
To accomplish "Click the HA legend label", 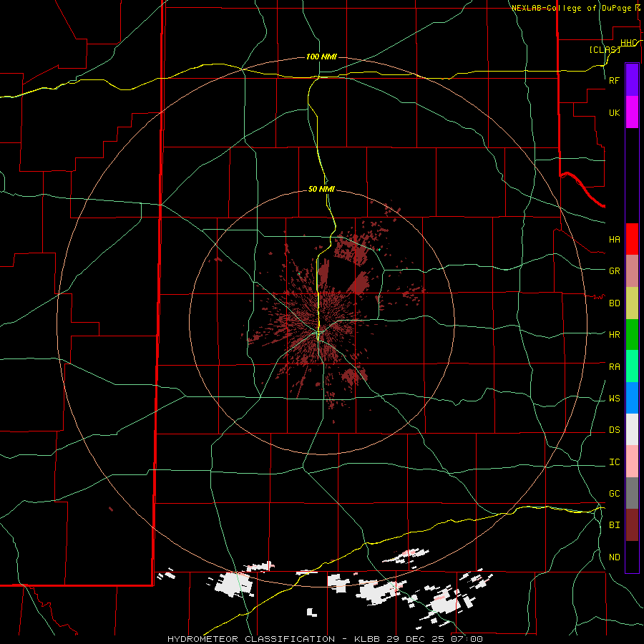I will point(614,240).
